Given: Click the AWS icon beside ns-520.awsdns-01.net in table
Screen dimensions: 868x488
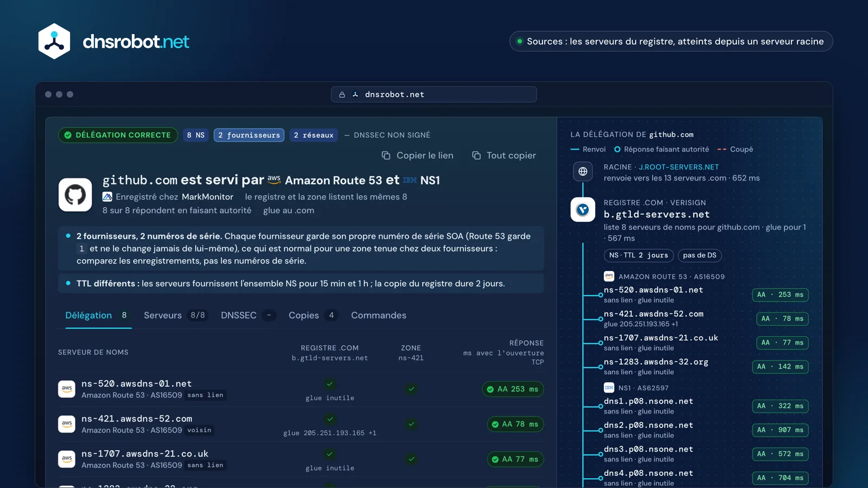Looking at the screenshot, I should [67, 389].
